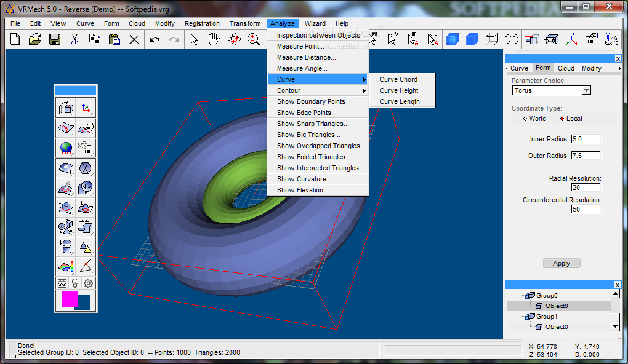The image size is (628, 364).
Task: Save the project with the floppy disk icon
Action: coord(54,39)
